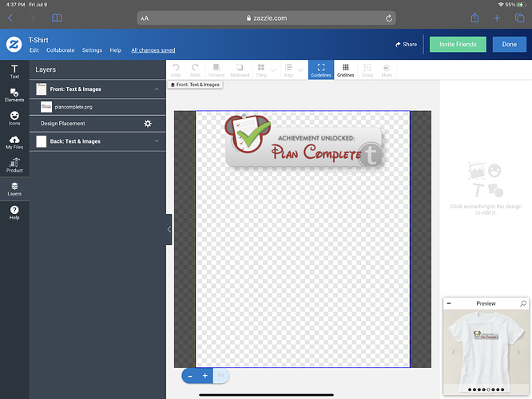Image resolution: width=532 pixels, height=399 pixels.
Task: Open the Align dropdown arrow
Action: pos(300,70)
